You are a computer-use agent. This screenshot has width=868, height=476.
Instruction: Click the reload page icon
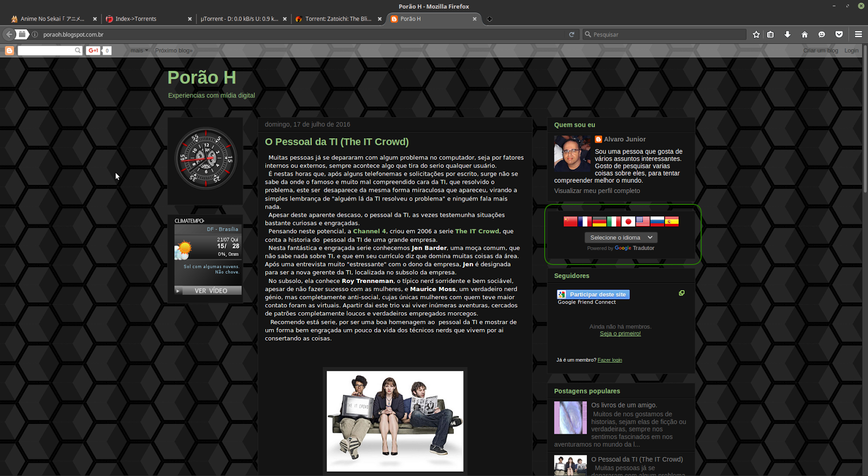point(571,34)
